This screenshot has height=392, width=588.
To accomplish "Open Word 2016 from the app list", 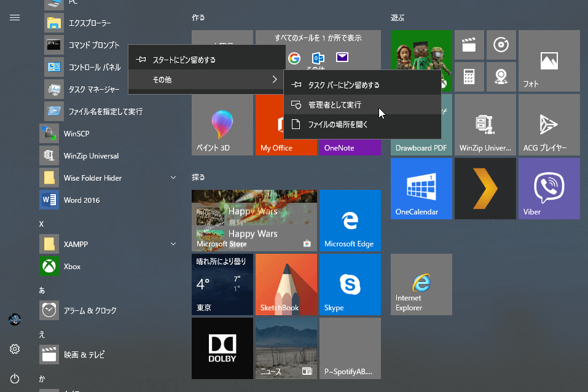I will [x=81, y=200].
